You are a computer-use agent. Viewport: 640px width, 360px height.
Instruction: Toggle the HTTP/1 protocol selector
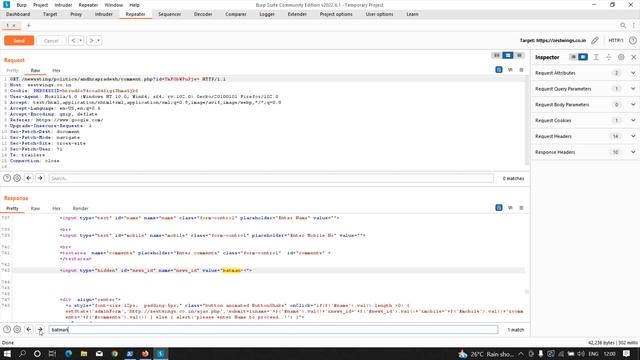click(616, 40)
